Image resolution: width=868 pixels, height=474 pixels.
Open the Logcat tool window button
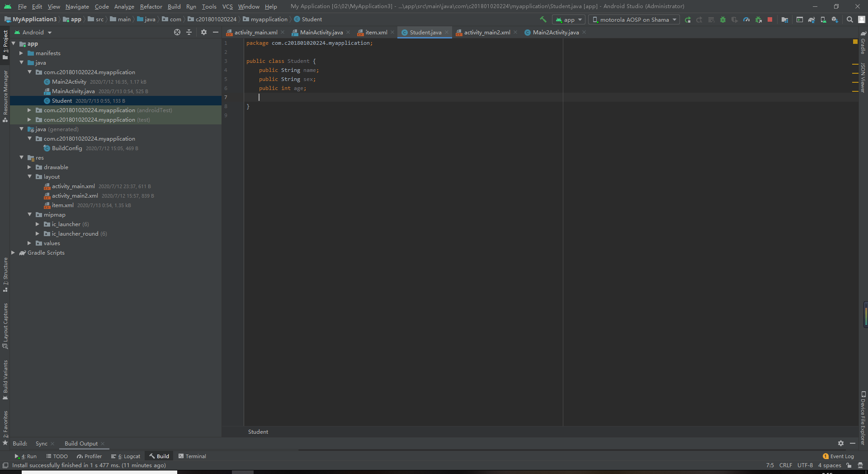coord(126,456)
